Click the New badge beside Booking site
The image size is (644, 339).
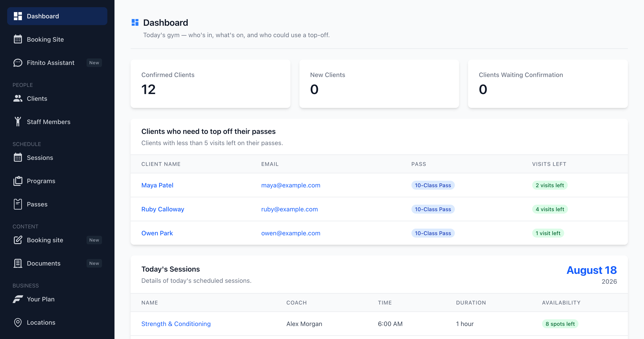(x=94, y=240)
